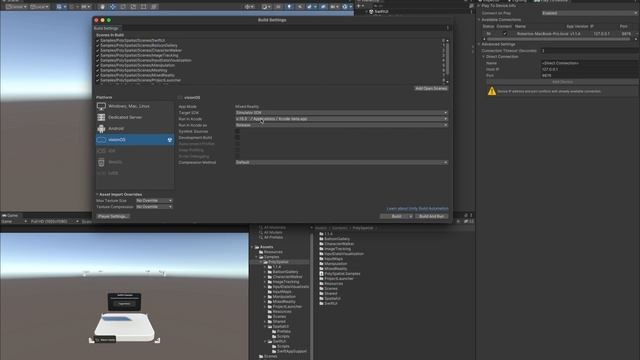
Task: Open Connect on Play dropdown
Action: click(589, 13)
